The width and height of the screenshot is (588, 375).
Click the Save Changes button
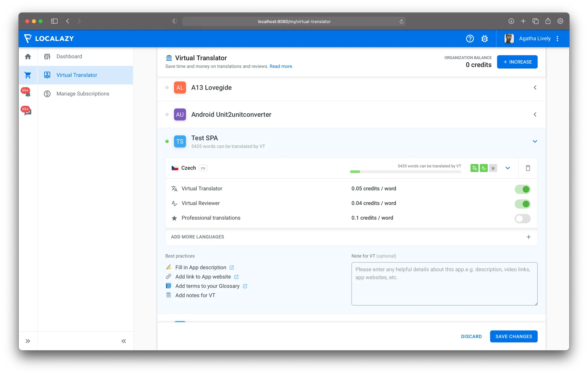click(x=514, y=336)
